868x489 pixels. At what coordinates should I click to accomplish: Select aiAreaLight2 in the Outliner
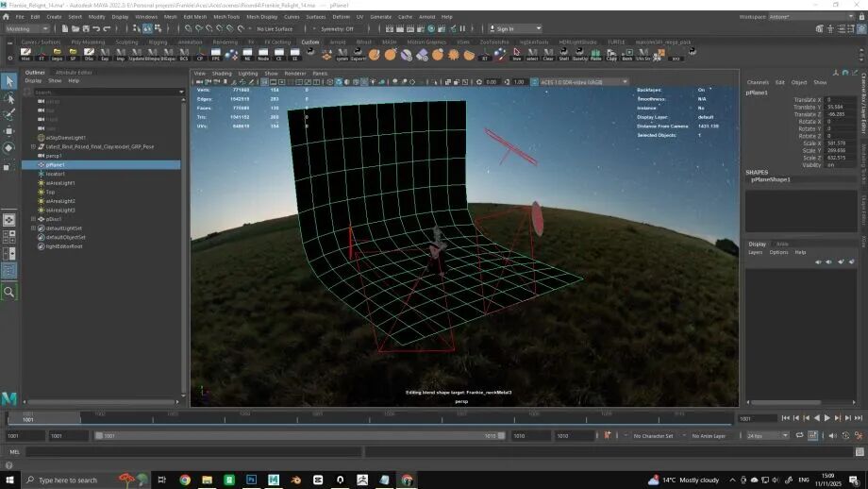click(x=60, y=201)
